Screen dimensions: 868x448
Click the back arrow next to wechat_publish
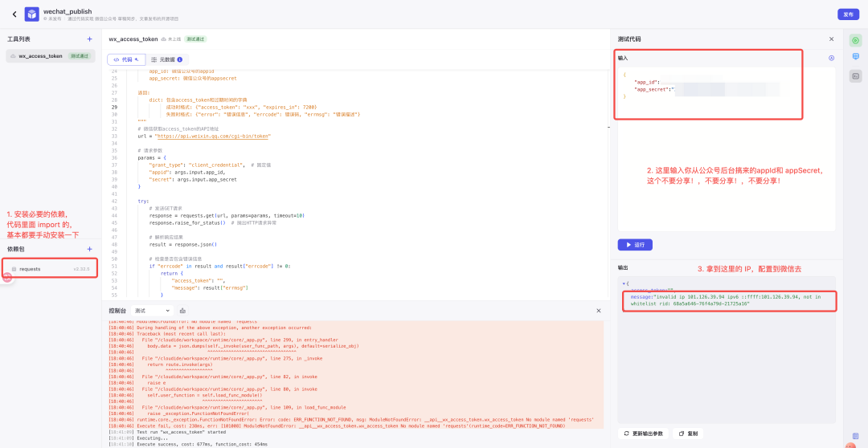click(x=14, y=14)
